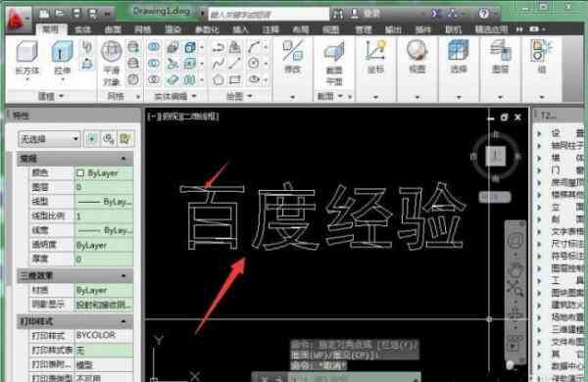Select the Arc draw tool
The height and width of the screenshot is (382, 588).
(254, 47)
